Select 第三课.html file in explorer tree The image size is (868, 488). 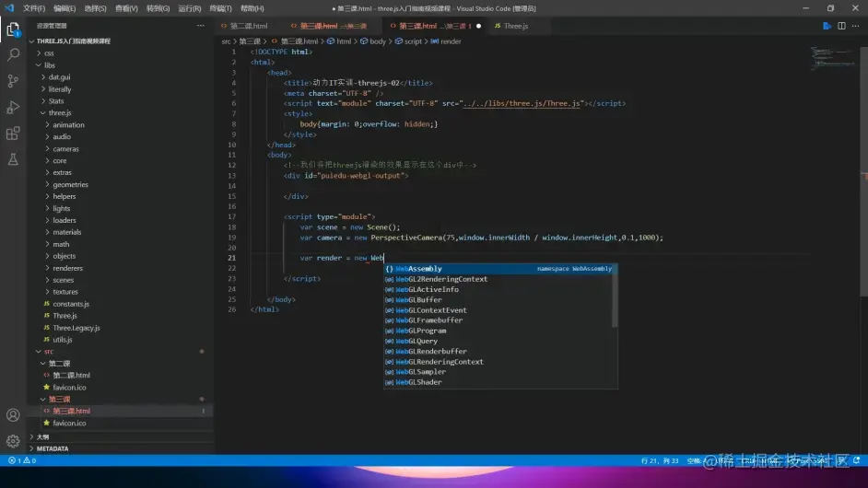coord(71,411)
